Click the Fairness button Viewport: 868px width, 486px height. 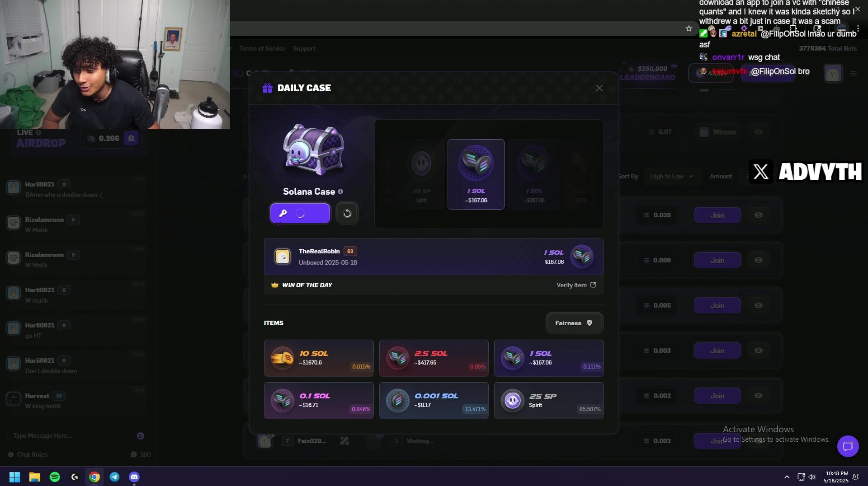click(574, 323)
